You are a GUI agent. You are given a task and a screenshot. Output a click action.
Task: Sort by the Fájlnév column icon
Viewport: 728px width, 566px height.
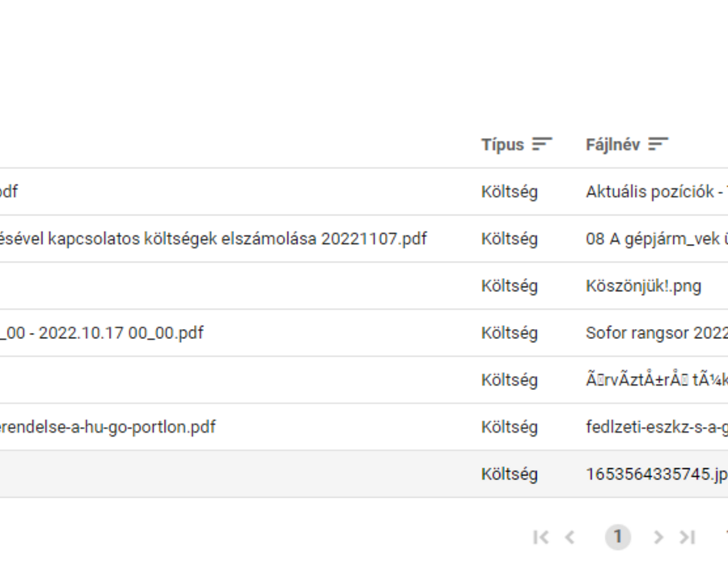point(658,144)
